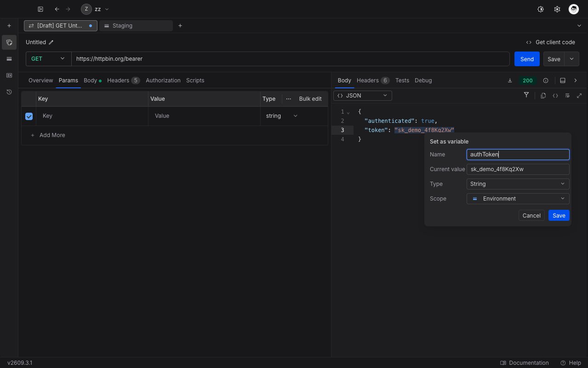
Task: Open the Collections icon in left sidebar
Action: (9, 42)
